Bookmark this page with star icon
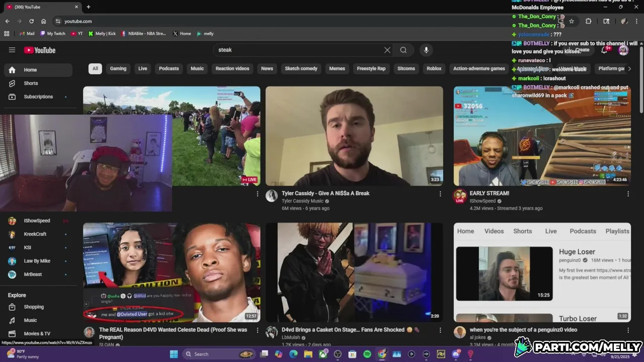 (x=572, y=21)
